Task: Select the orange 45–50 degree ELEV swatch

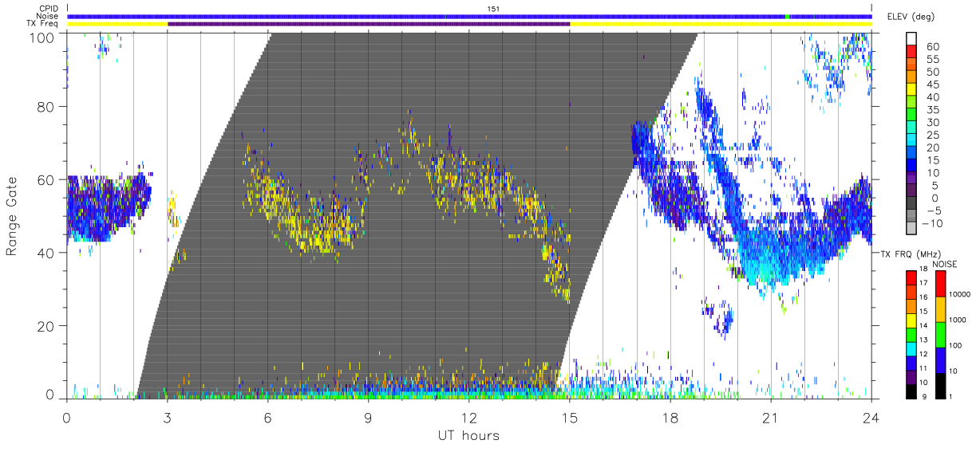Action: 911,78
